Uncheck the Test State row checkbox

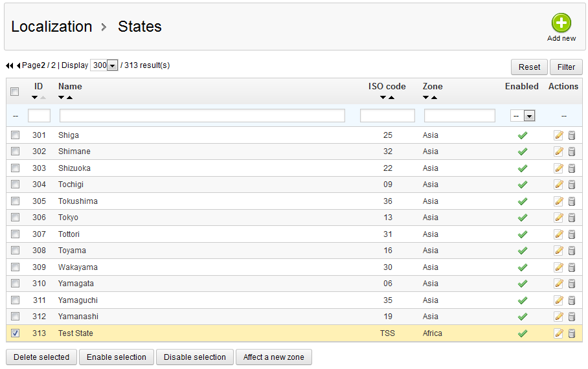(15, 333)
